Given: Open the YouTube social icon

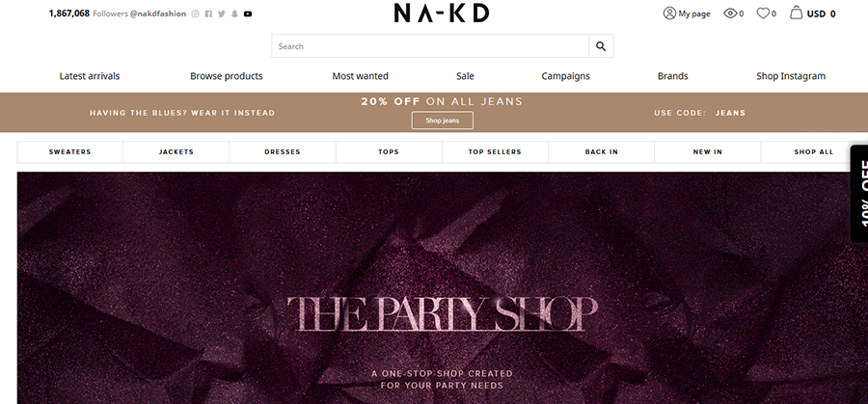Looking at the screenshot, I should click(248, 13).
